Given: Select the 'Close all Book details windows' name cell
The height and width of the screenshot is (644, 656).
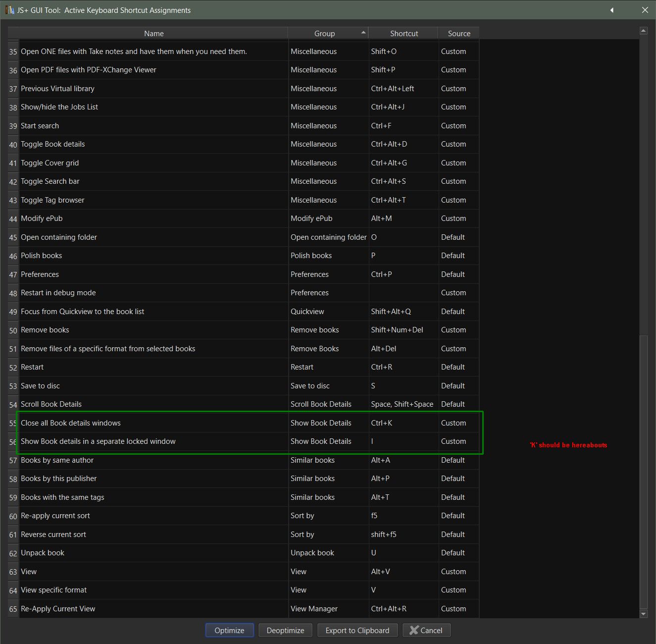Looking at the screenshot, I should 153,423.
